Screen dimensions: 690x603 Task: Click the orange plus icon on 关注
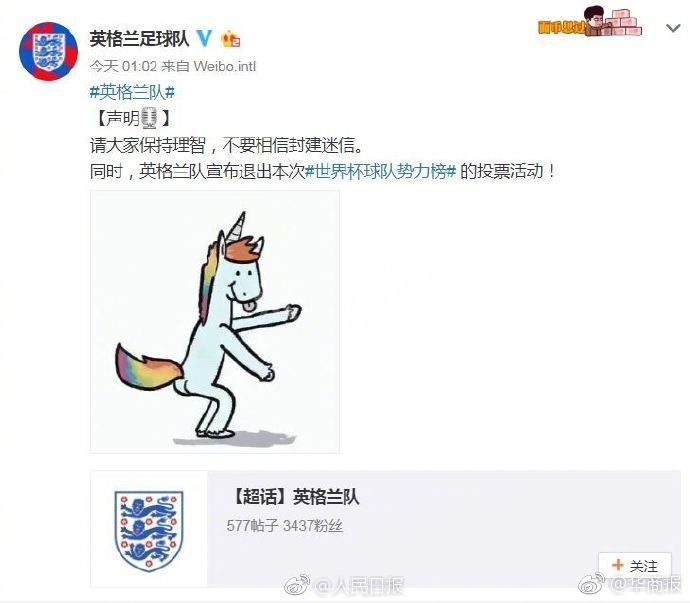click(x=617, y=565)
